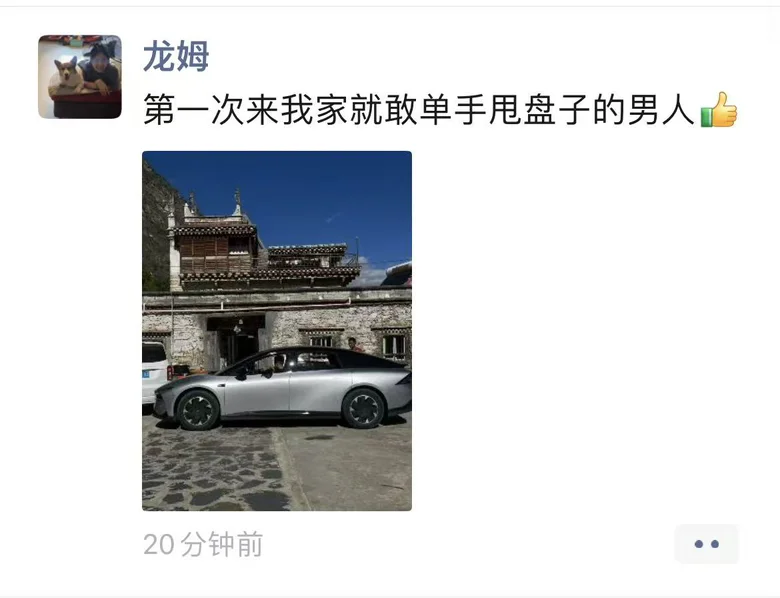Click the silver sedan in the photo
The width and height of the screenshot is (780, 598).
283,388
